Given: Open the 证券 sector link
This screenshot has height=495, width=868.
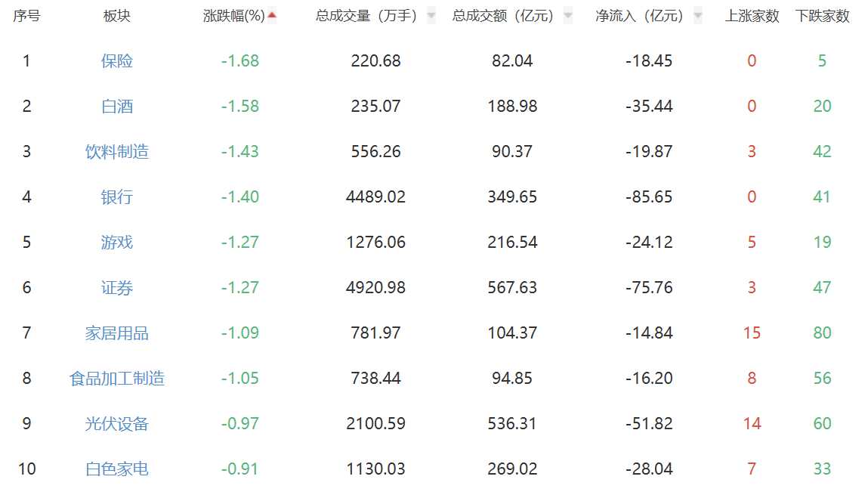Looking at the screenshot, I should (x=117, y=288).
